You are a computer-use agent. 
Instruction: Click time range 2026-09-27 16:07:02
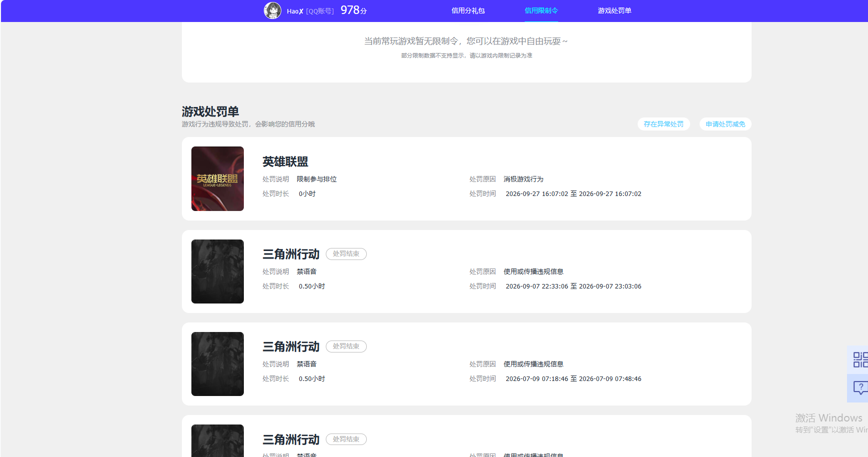click(x=573, y=193)
